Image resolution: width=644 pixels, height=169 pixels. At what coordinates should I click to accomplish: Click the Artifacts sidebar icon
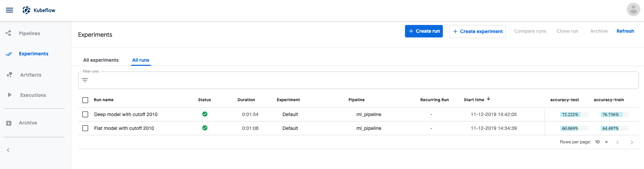pos(9,75)
